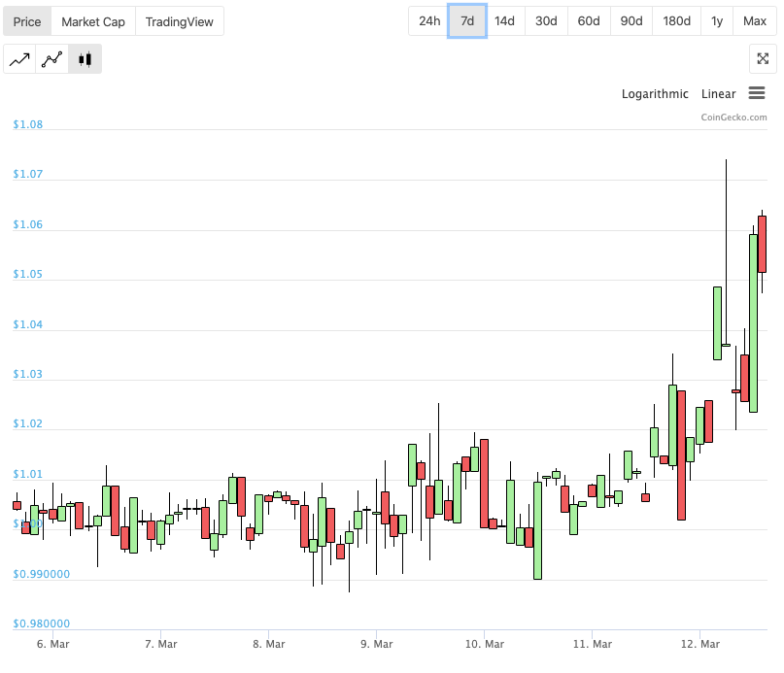Click the 8. Mar date label

point(268,644)
